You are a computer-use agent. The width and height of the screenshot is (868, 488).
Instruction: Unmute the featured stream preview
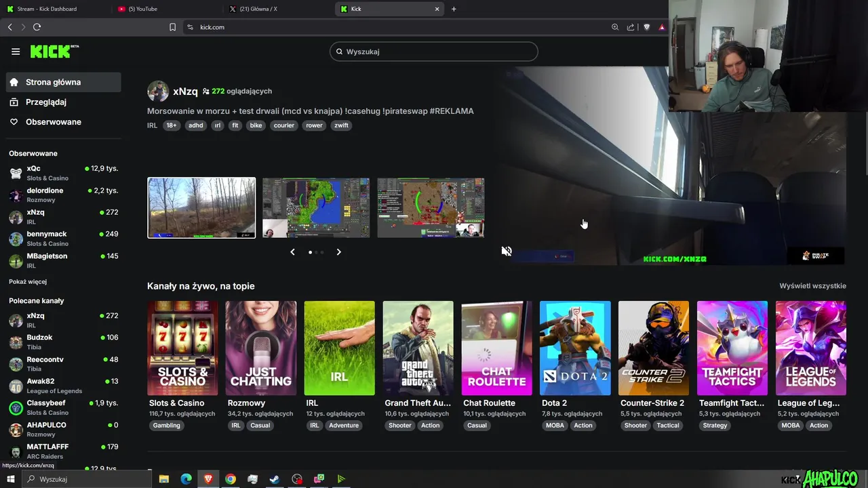coord(507,251)
